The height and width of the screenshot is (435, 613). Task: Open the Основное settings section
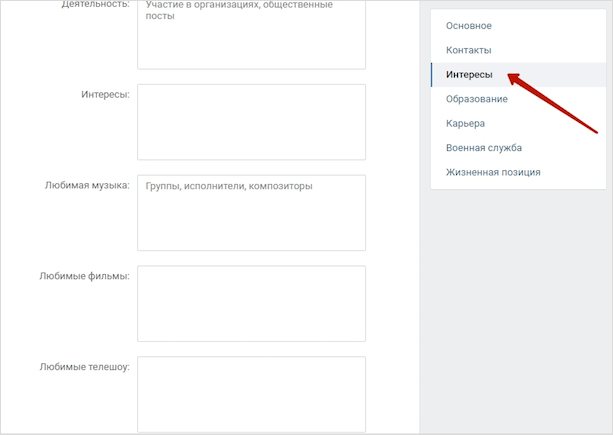coord(518,26)
